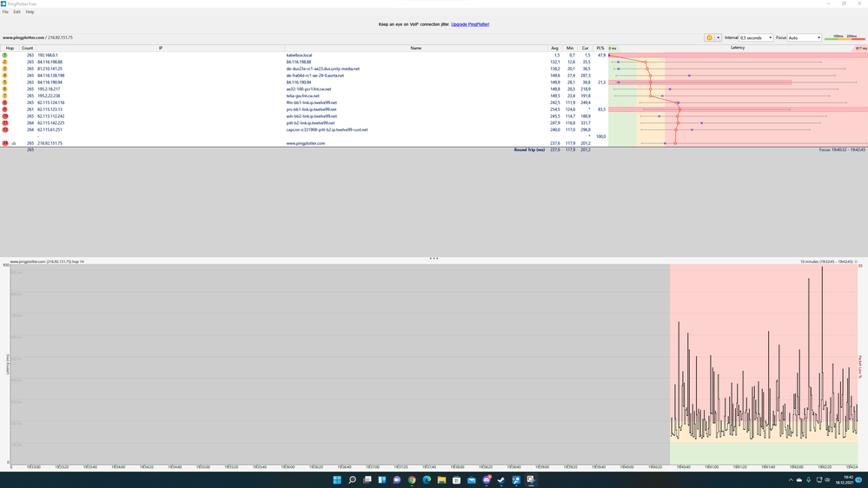This screenshot has width=868, height=488.
Task: Click the Count column header
Action: [27, 48]
